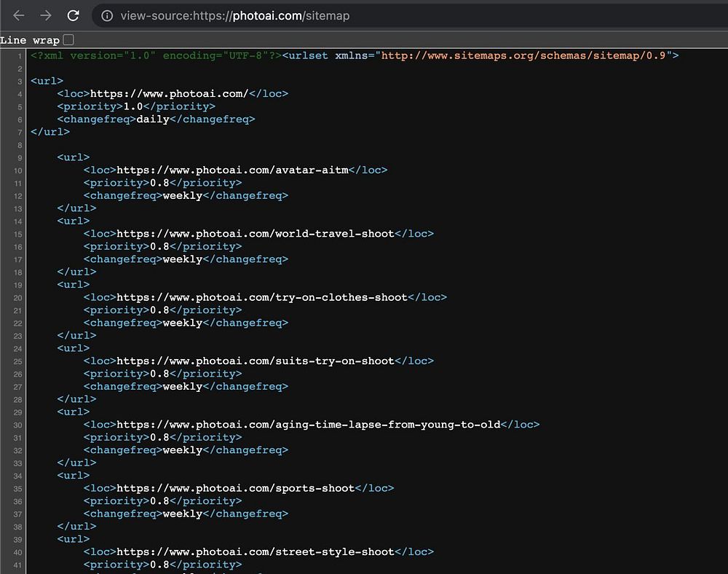Viewport: 728px width, 574px height.
Task: Click the weekly value on line 12
Action: point(183,195)
